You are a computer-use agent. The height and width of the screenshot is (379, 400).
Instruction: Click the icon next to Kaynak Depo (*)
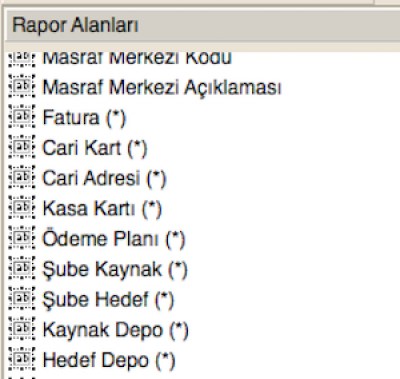[22, 329]
